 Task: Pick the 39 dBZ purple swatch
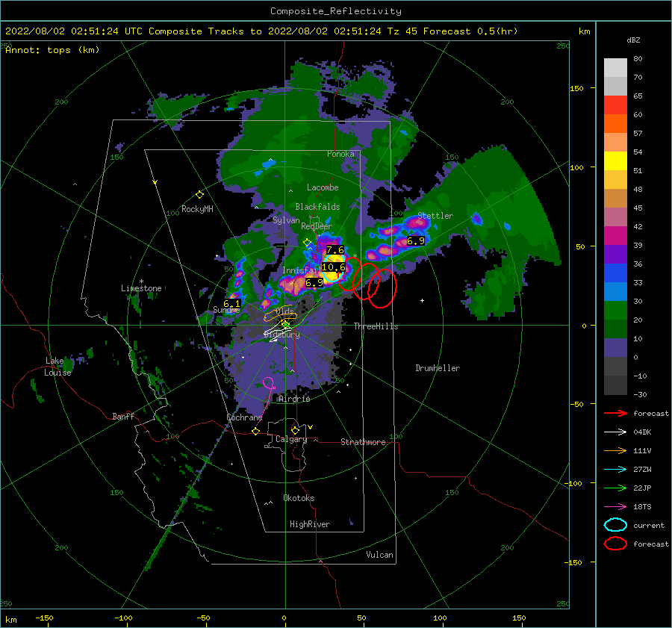click(615, 254)
